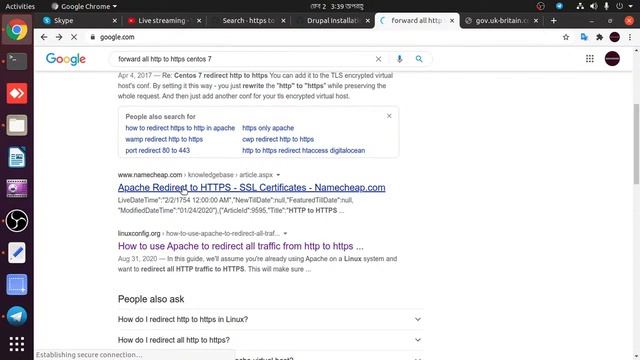640x360 pixels.
Task: Open Google Translate extension icon
Action: (584, 37)
